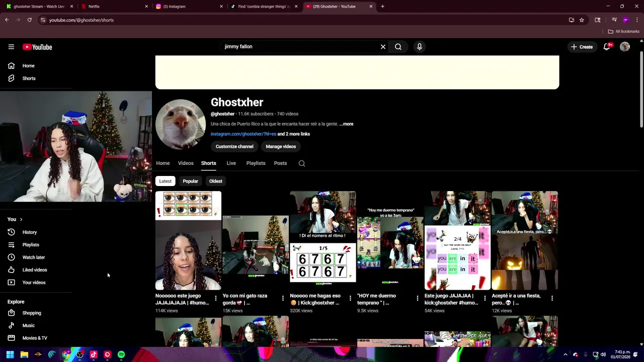The image size is (644, 362).
Task: Expand the You section chevron
Action: pos(21,219)
